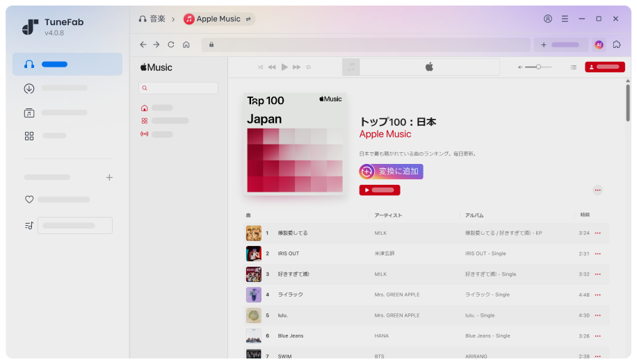Click the 変換に追加 button

[x=391, y=172]
